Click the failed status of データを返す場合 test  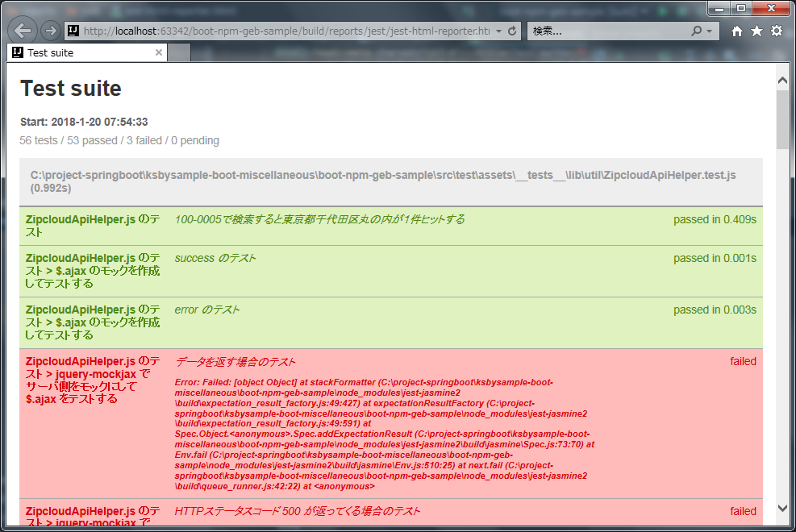click(744, 361)
